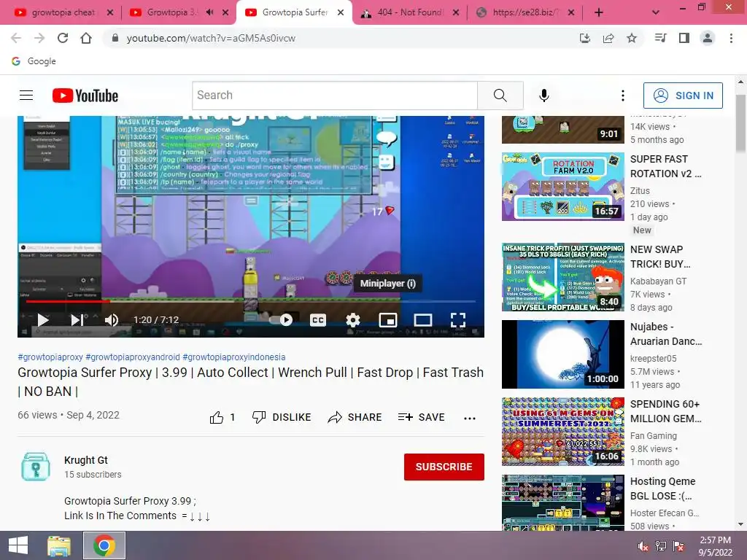Screen dimensions: 747x560
Task: Open NEW SWAP TRICK video thumbnail
Action: pyautogui.click(x=562, y=277)
